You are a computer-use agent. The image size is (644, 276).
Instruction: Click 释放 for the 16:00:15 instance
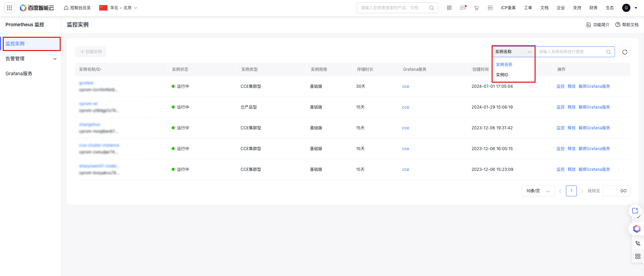pyautogui.click(x=571, y=149)
